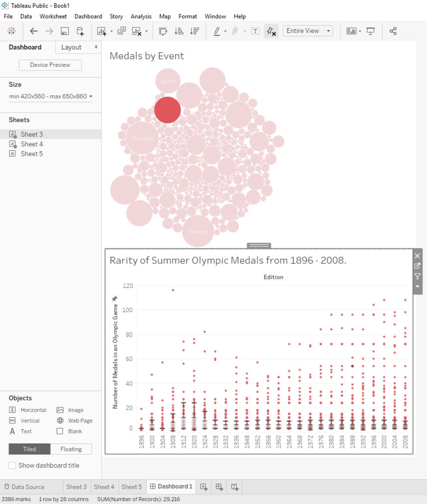
Task: Click the Share workbook icon
Action: click(x=393, y=31)
